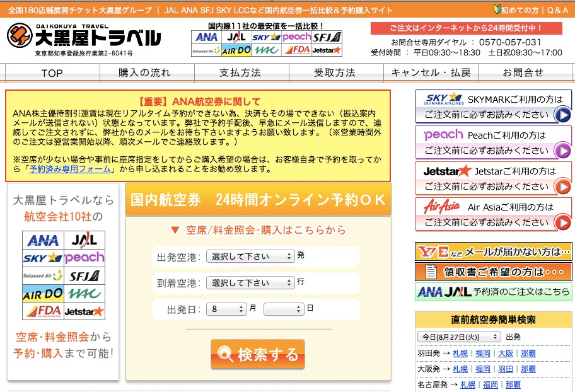Open the お問合せ navigation tab
The image size is (575, 392).
[x=525, y=72]
